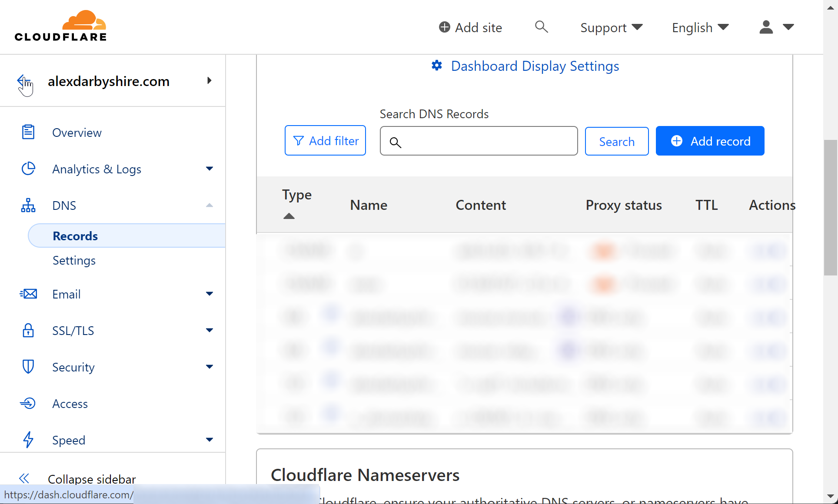
Task: Expand the Email section arrow
Action: [x=209, y=294]
